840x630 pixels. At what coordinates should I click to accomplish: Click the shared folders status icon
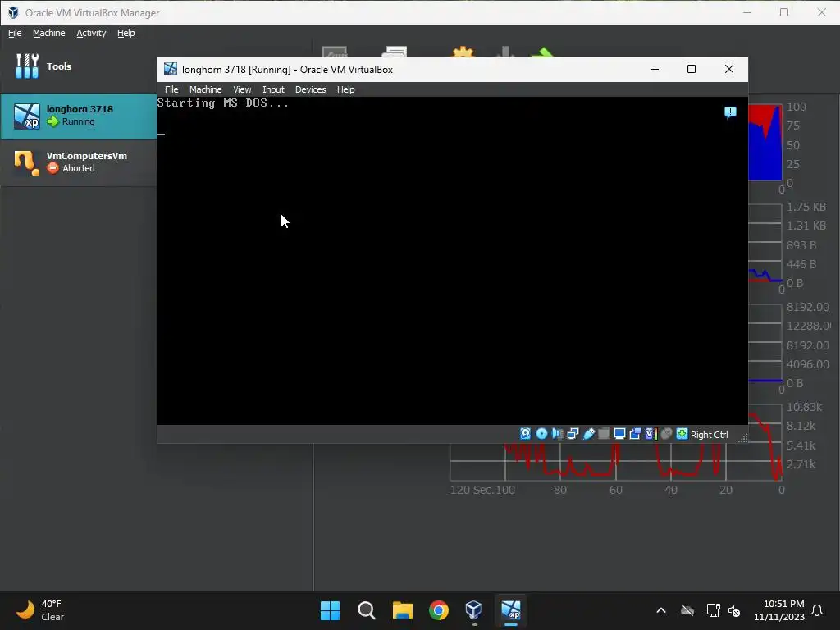(605, 433)
